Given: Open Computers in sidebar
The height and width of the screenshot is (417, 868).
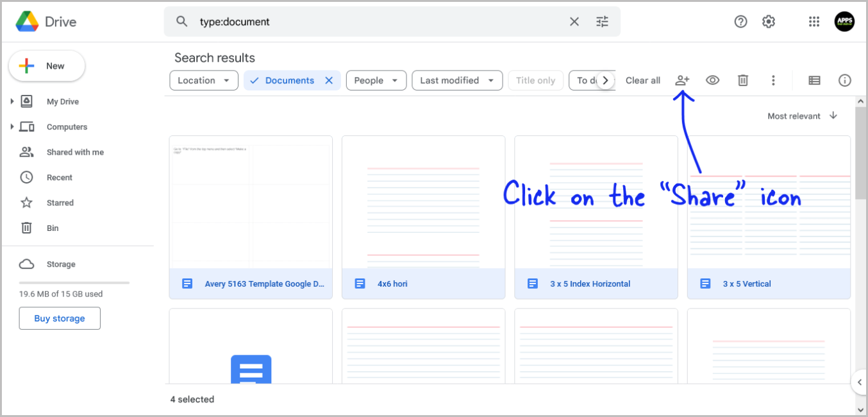Looking at the screenshot, I should pos(67,127).
